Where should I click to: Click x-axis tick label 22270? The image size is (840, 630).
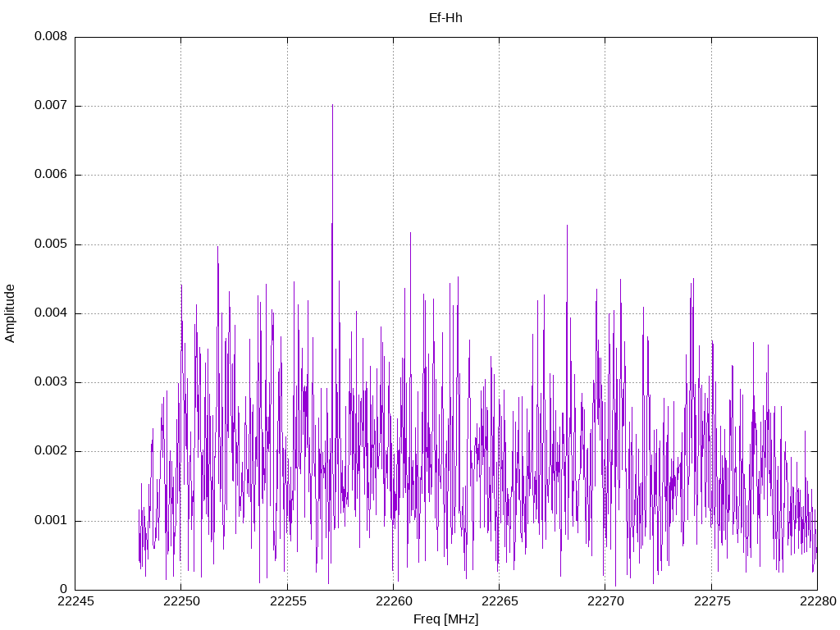pyautogui.click(x=605, y=601)
